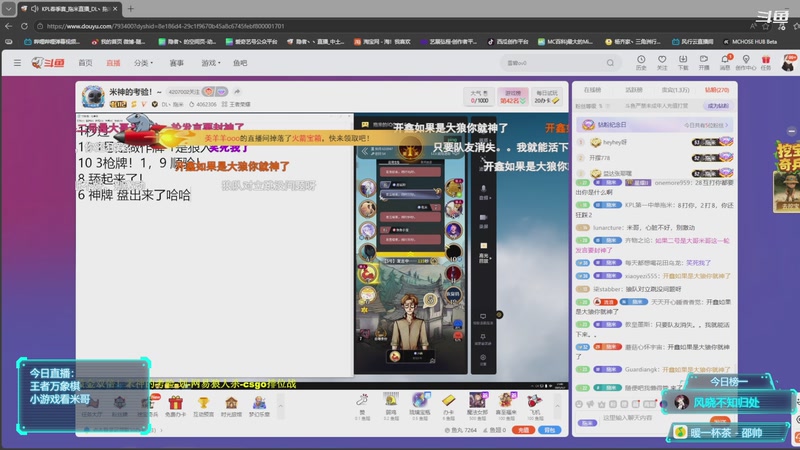Switch to the 在线榜 tab
The image size is (800, 450).
[x=592, y=90]
